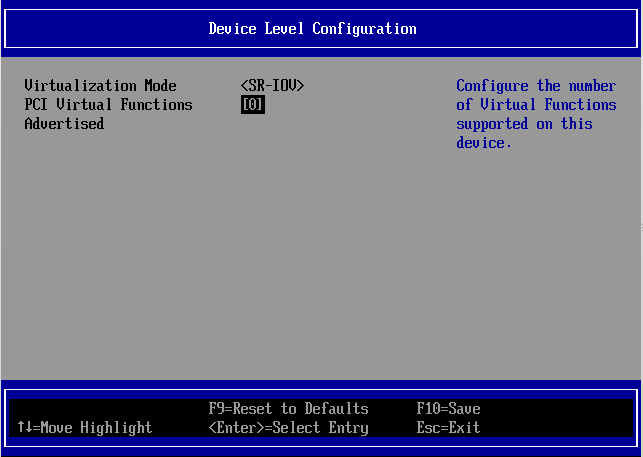Screen dimensions: 643x457
Task: Select the PCI Virtual Functions label
Action: tap(108, 105)
